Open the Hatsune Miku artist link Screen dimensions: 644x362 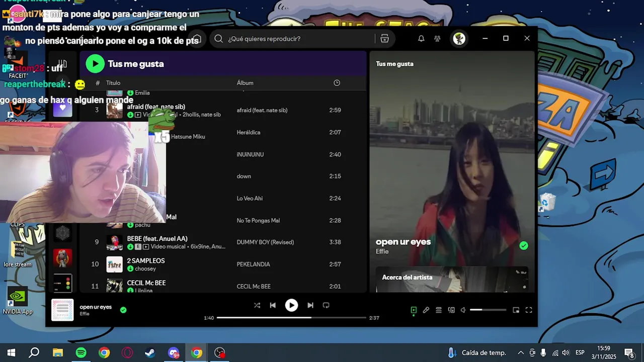[188, 137]
